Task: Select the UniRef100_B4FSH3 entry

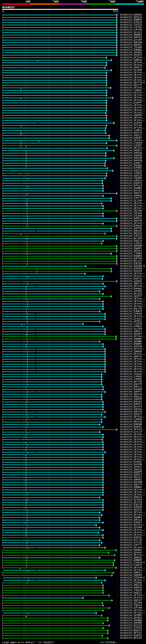Action: tap(131, 37)
